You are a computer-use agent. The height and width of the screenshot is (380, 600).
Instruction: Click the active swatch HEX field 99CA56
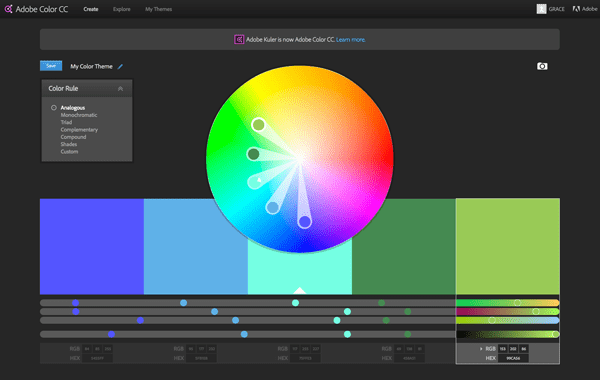[513, 358]
